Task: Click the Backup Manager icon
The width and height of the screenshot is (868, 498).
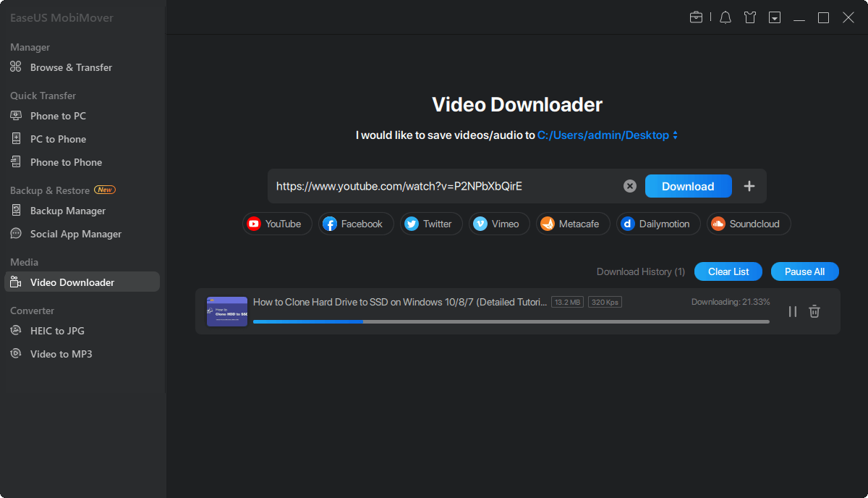Action: point(16,211)
